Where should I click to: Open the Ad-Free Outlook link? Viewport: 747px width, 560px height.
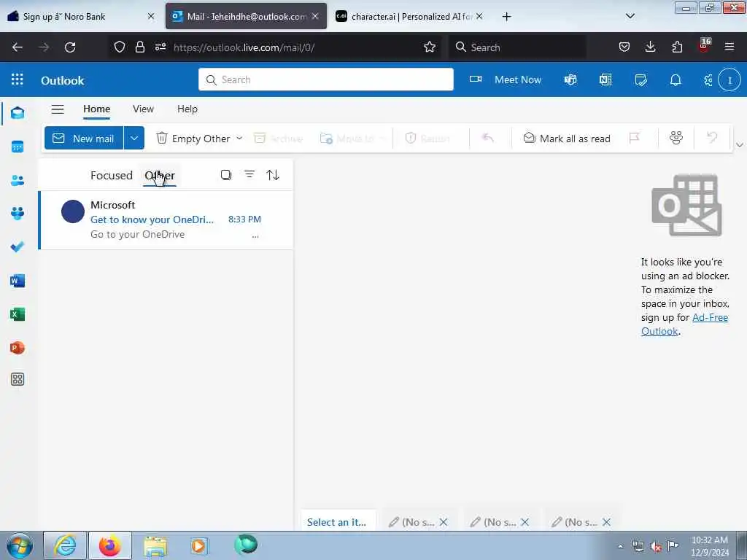point(684,324)
